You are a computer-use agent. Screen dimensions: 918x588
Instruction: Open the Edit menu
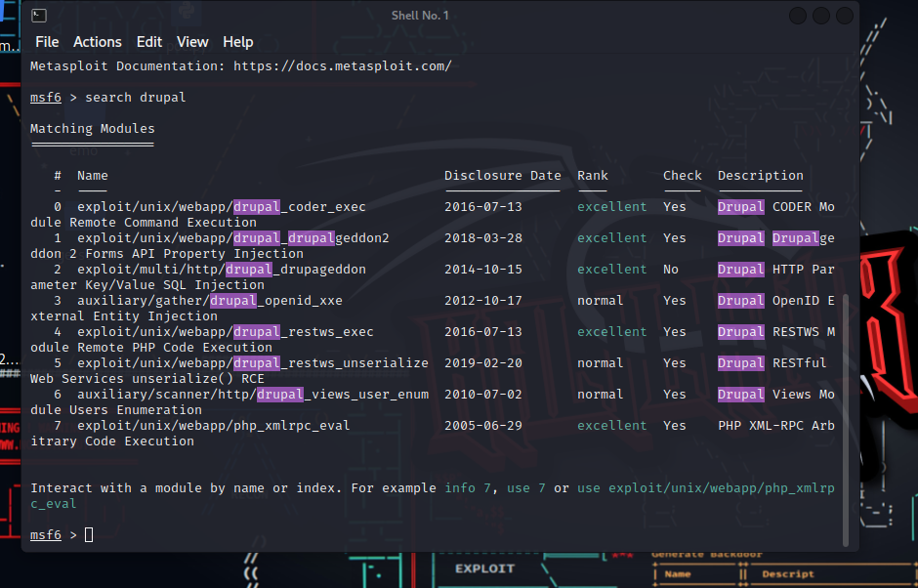149,42
